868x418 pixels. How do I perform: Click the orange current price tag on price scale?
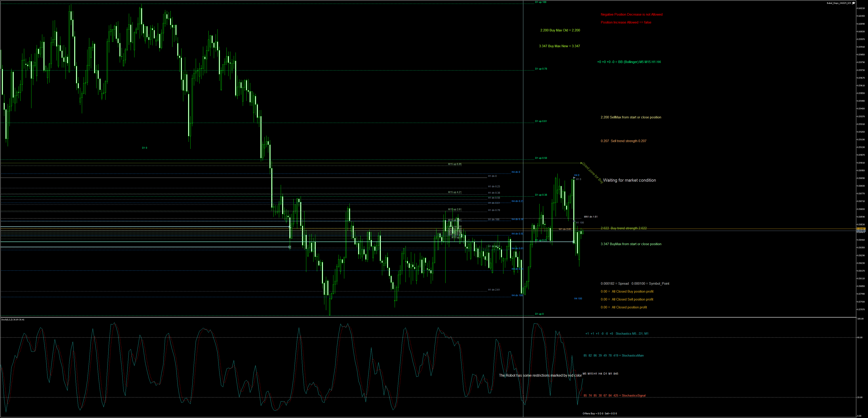pyautogui.click(x=861, y=229)
